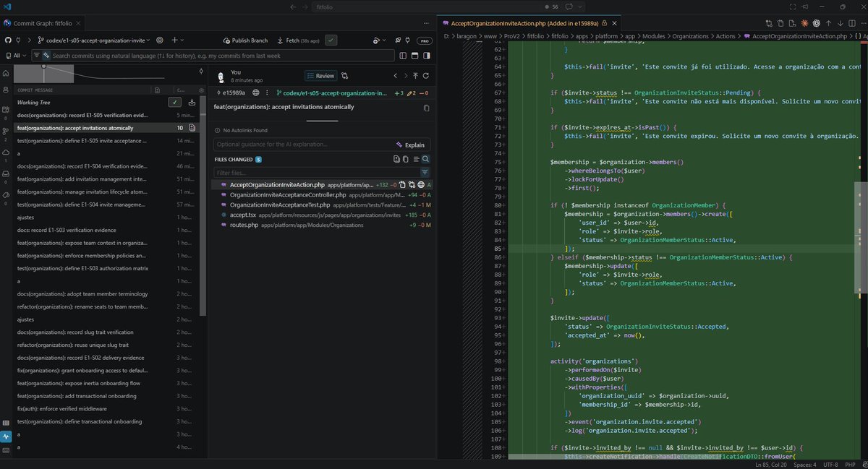The image size is (868, 469).
Task: Select commit 'docs: record E1-S03 verification evidence'
Action: 105,230
